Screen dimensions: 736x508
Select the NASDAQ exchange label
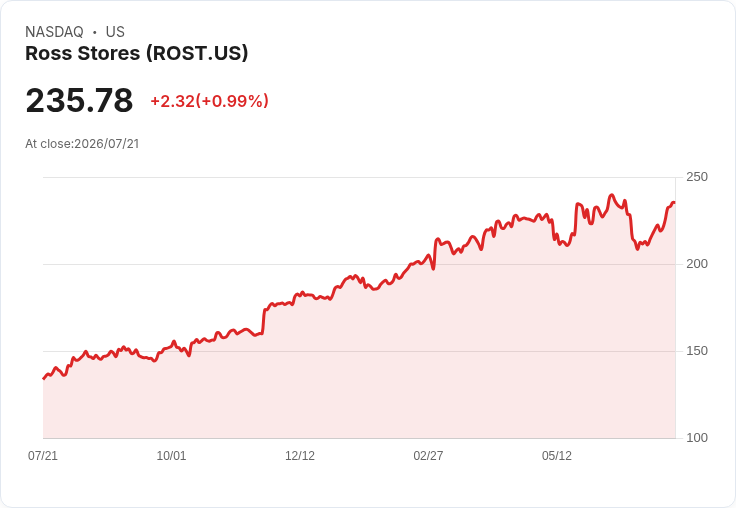(x=54, y=32)
